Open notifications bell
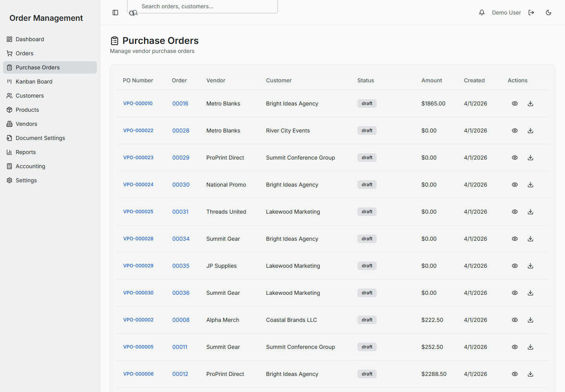The height and width of the screenshot is (392, 565). tap(482, 13)
